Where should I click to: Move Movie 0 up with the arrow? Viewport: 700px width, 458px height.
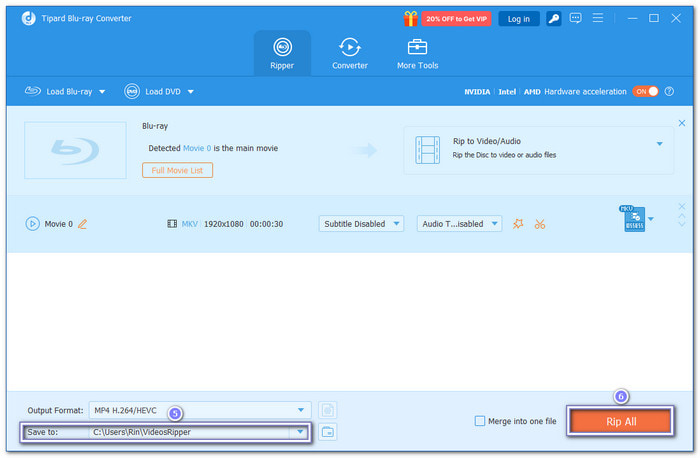[682, 216]
